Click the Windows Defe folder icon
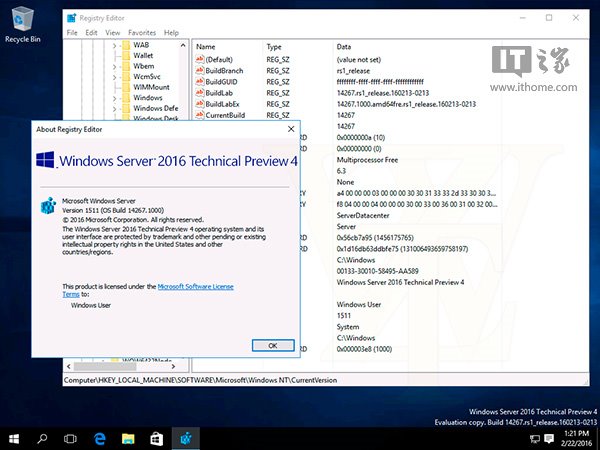600x450 pixels. [x=126, y=109]
